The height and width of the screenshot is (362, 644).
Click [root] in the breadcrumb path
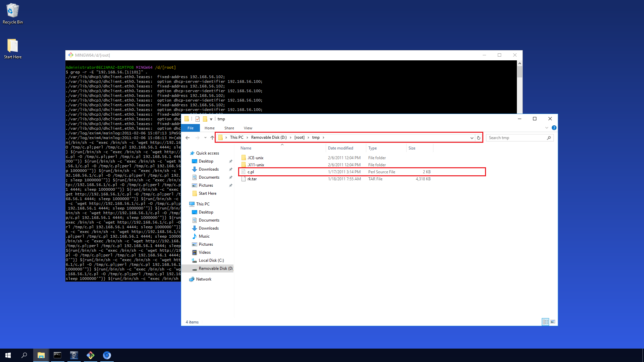(x=299, y=137)
